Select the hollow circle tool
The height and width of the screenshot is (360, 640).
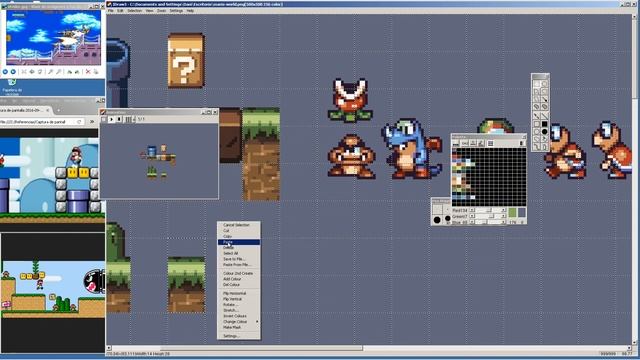coord(536,132)
